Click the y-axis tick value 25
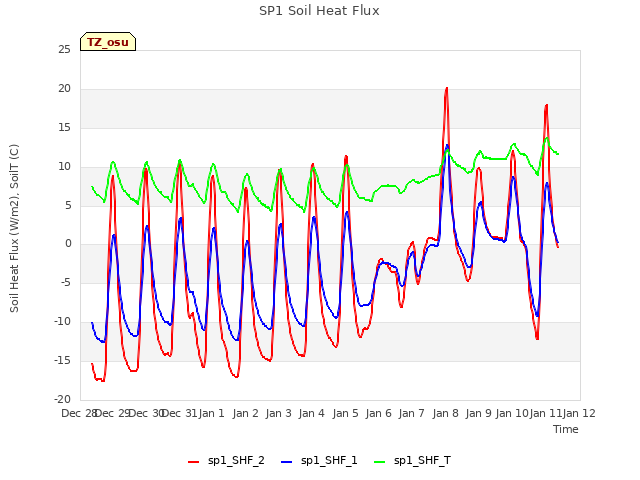640x480 pixels. pyautogui.click(x=64, y=49)
